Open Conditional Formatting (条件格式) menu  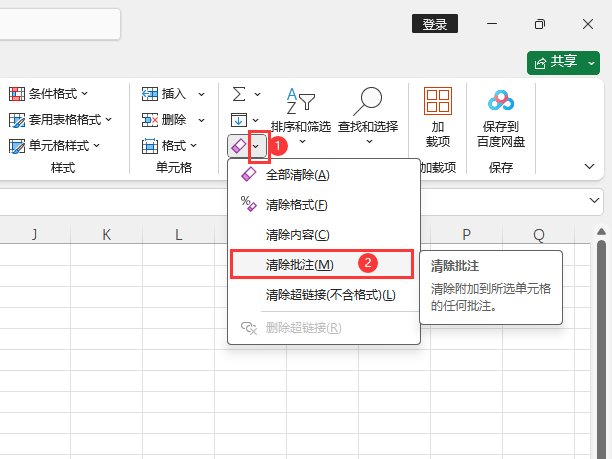coord(48,94)
